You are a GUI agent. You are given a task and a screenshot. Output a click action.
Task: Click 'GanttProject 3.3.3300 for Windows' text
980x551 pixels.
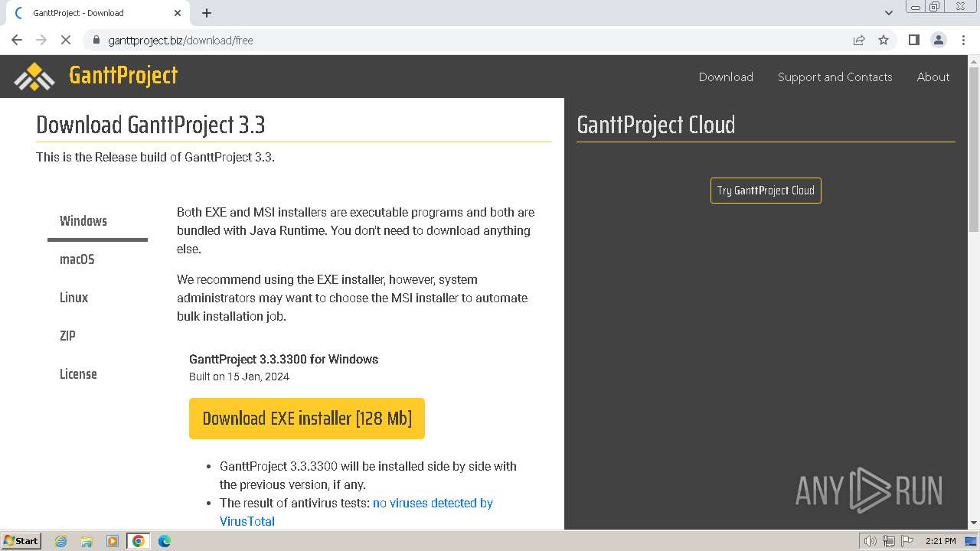coord(283,359)
